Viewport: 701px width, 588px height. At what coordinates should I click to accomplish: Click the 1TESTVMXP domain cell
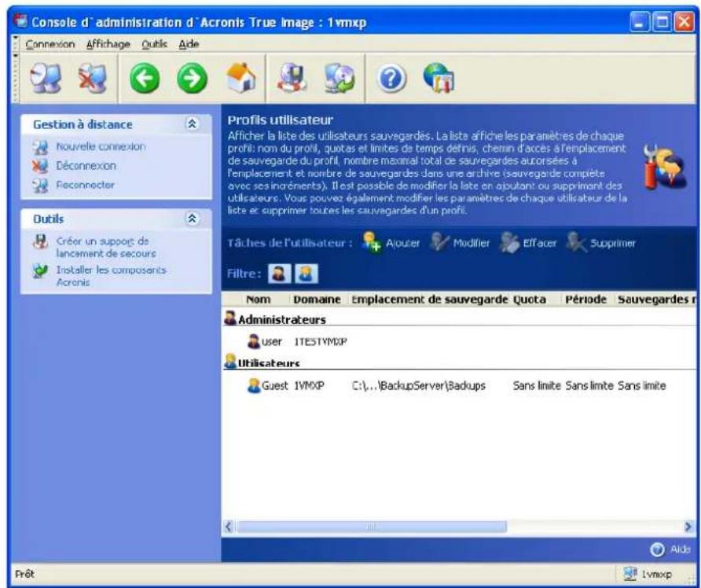click(x=321, y=342)
